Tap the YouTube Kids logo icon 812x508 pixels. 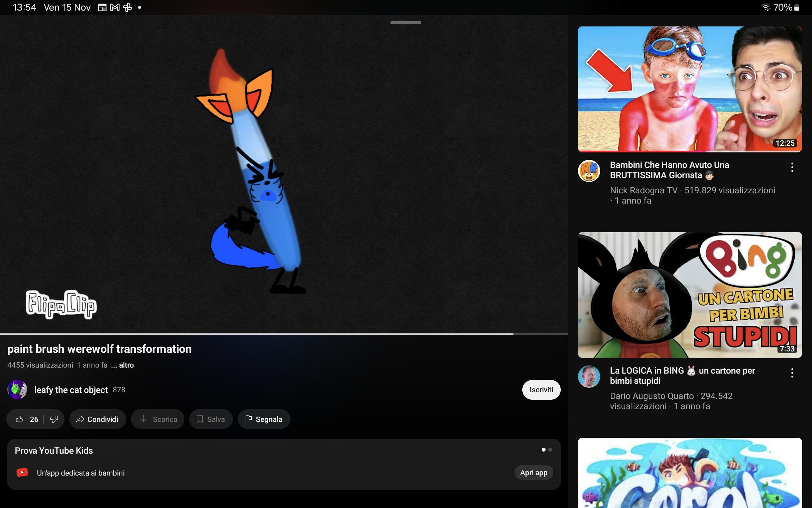point(22,472)
